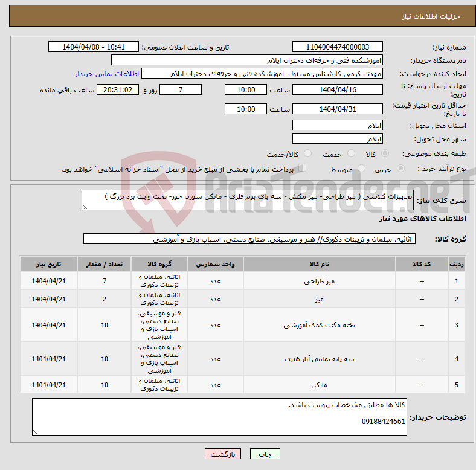Click the resize handle of the buyer notes box

(x=35, y=432)
